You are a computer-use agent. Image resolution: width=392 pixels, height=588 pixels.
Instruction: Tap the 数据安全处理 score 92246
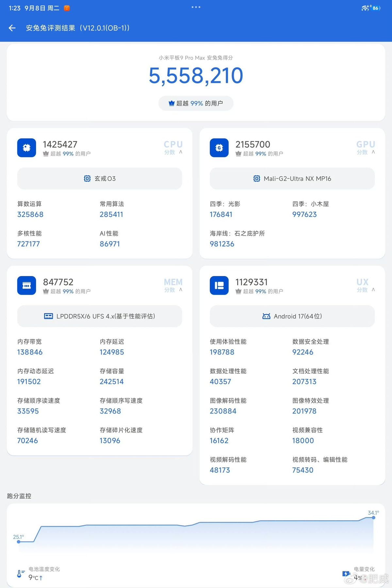tap(303, 352)
